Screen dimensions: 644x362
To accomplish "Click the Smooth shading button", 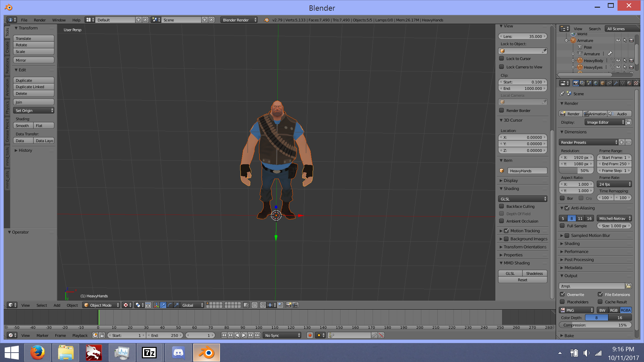I will click(x=23, y=125).
